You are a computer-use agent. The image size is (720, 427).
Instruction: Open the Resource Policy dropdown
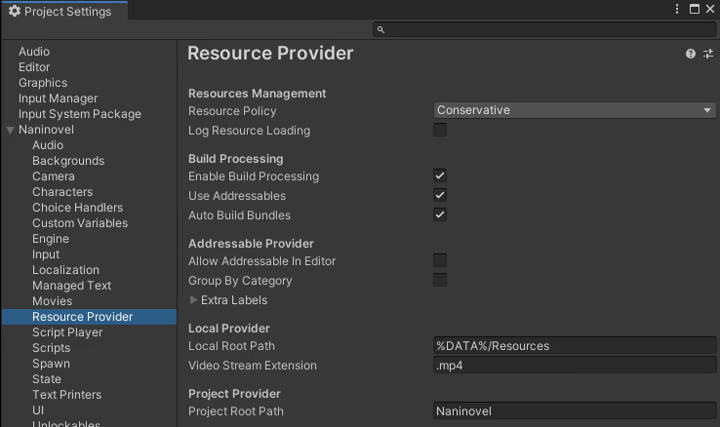pos(574,110)
